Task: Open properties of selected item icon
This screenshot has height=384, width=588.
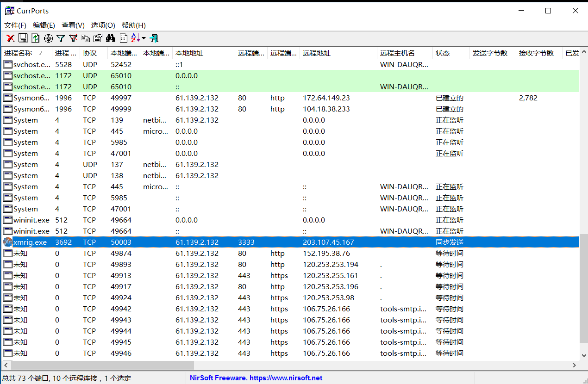Action: pos(98,38)
